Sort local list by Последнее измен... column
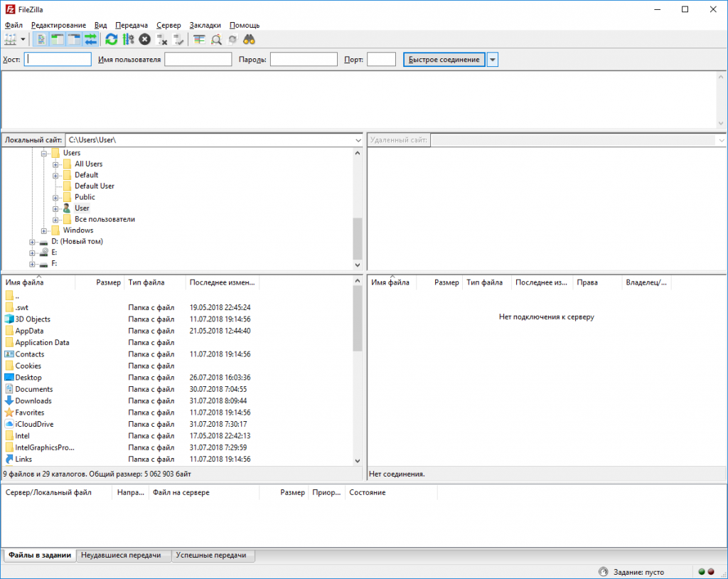The image size is (728, 579). click(223, 282)
